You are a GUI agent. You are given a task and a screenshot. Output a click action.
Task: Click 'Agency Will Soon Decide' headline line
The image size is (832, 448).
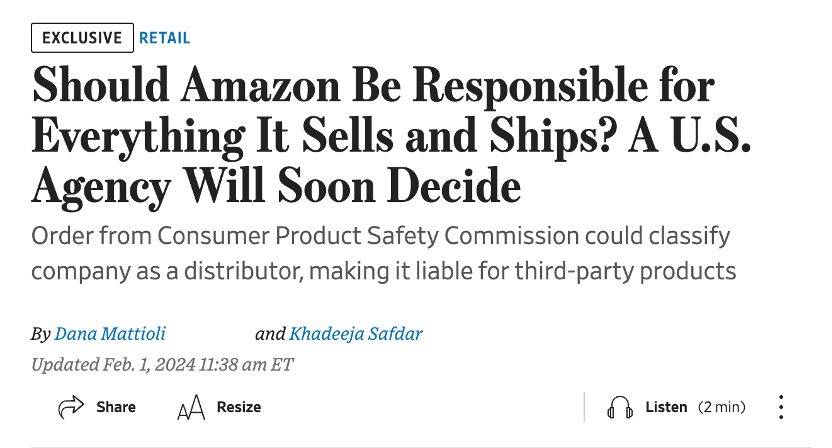(x=276, y=187)
